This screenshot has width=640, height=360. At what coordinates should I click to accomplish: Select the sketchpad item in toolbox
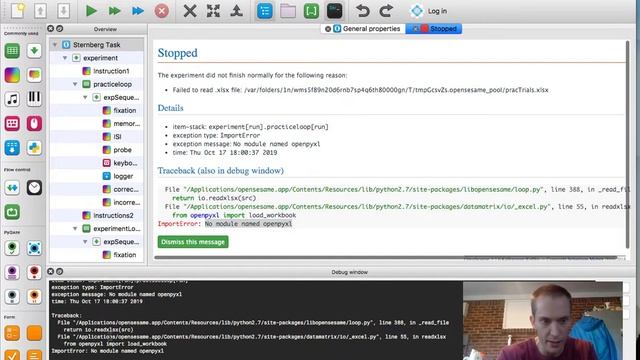point(12,75)
